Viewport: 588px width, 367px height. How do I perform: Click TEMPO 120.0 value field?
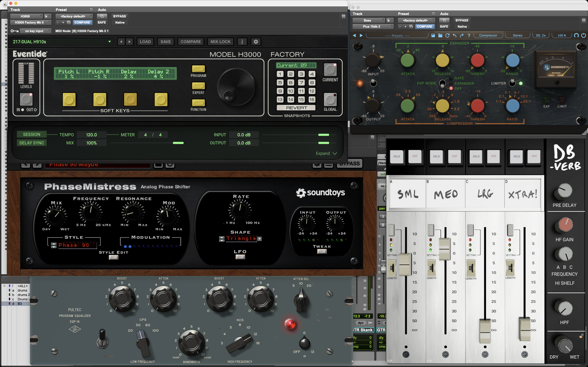[x=92, y=135]
